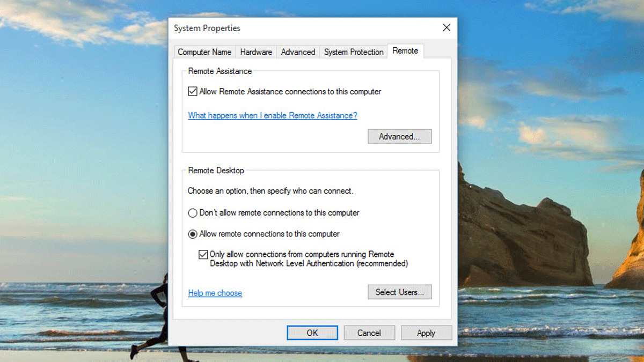The height and width of the screenshot is (362, 644).
Task: Open Advanced Remote Assistance settings
Action: (x=399, y=136)
